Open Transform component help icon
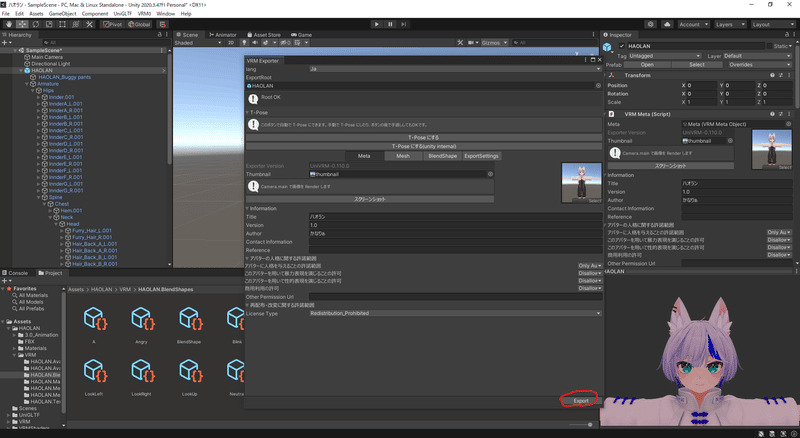Image resolution: width=800 pixels, height=438 pixels. coord(772,75)
